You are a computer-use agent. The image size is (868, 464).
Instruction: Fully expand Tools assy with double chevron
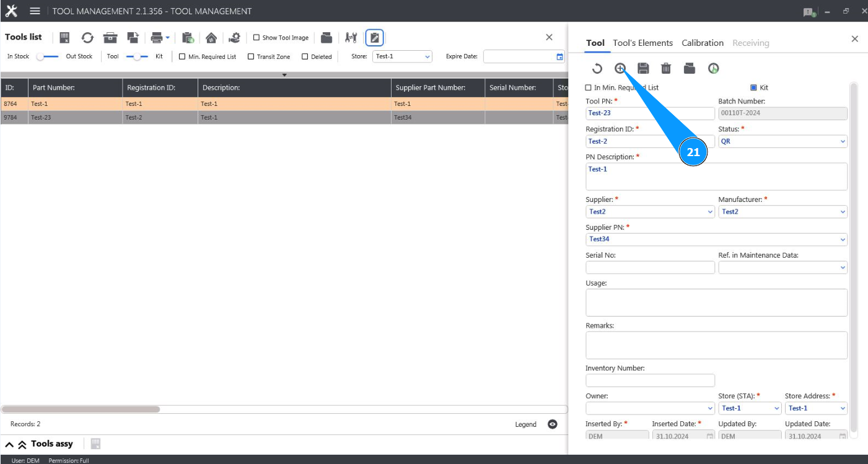(x=22, y=444)
